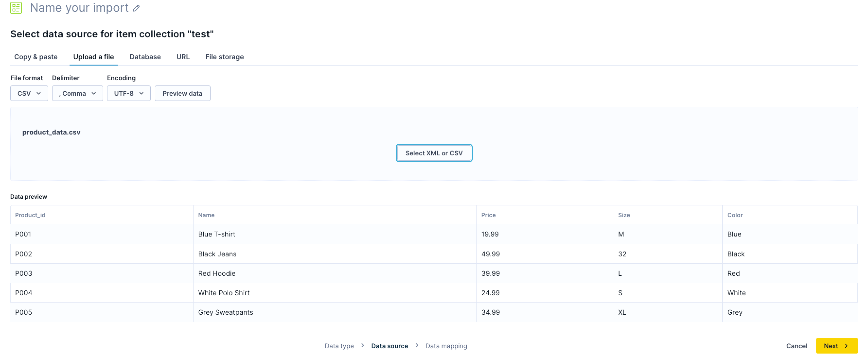Expand the Encoding UTF-8 dropdown
The height and width of the screenshot is (355, 868).
coord(128,93)
